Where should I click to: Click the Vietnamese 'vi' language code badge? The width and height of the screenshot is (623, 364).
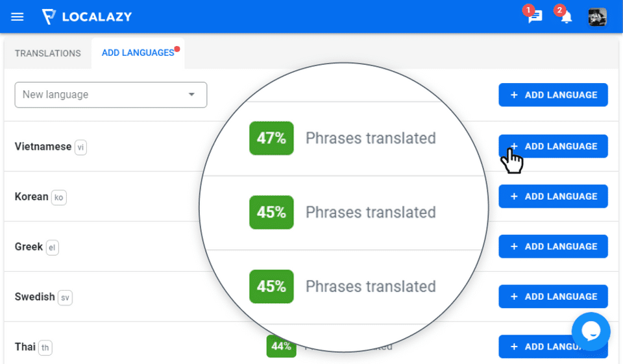click(80, 147)
